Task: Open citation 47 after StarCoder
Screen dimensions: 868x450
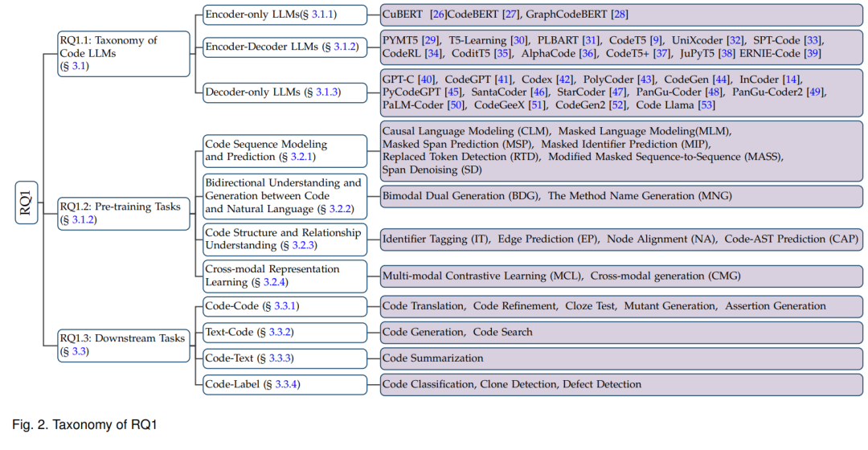Action: point(617,92)
